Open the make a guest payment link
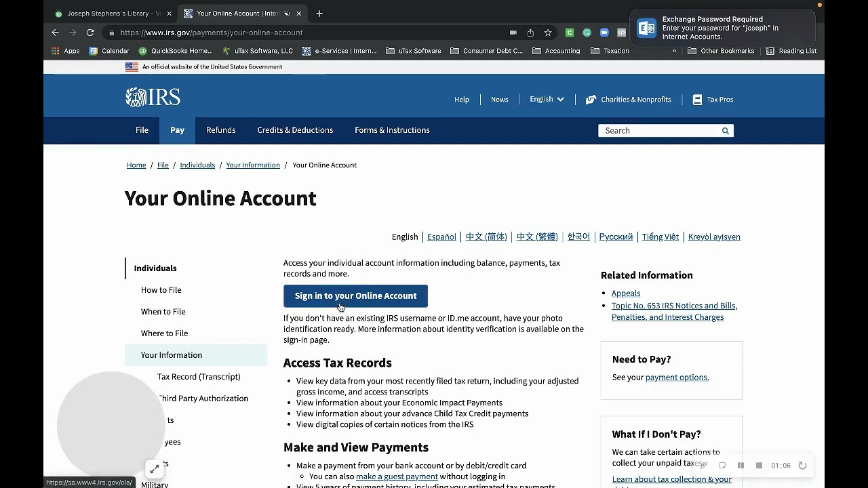868x488 pixels. (397, 476)
